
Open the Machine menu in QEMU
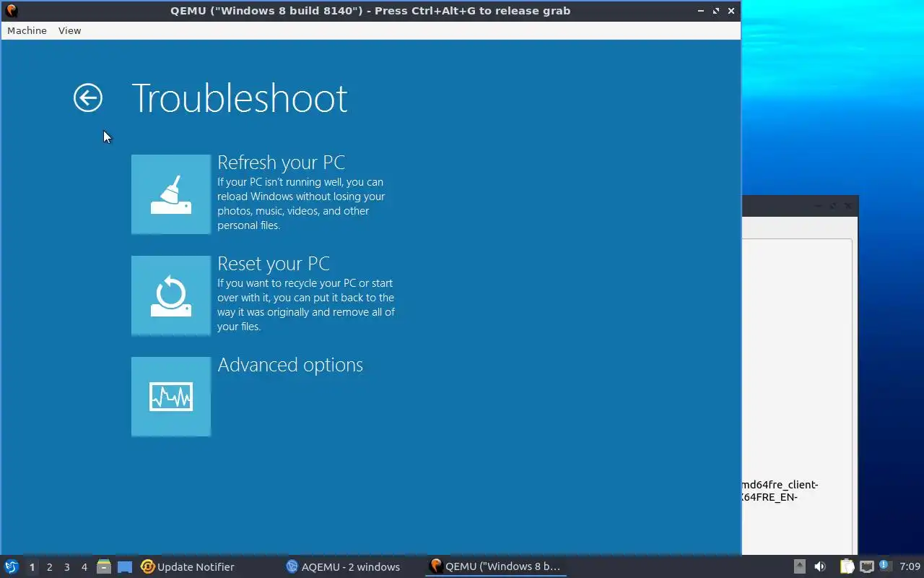[x=27, y=30]
